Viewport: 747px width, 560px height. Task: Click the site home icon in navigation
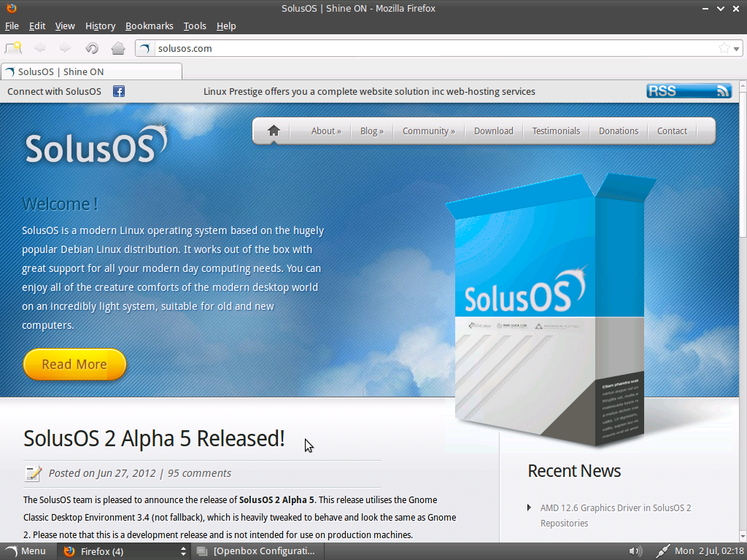(274, 131)
